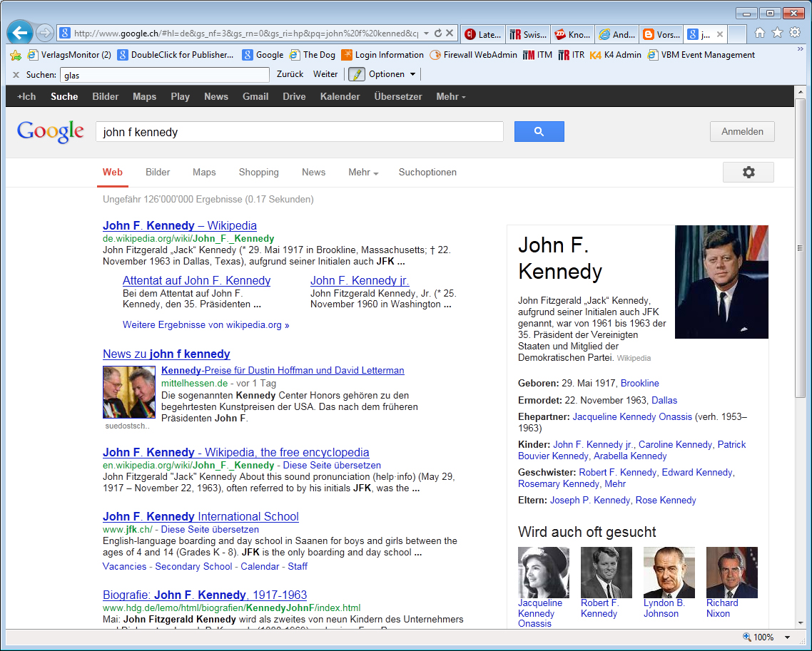Open the browser Home icon

pos(760,33)
